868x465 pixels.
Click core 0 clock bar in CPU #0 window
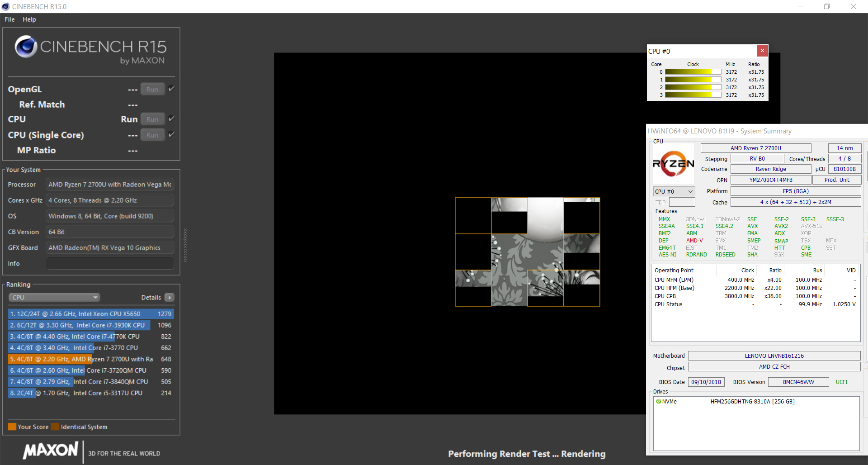(693, 72)
